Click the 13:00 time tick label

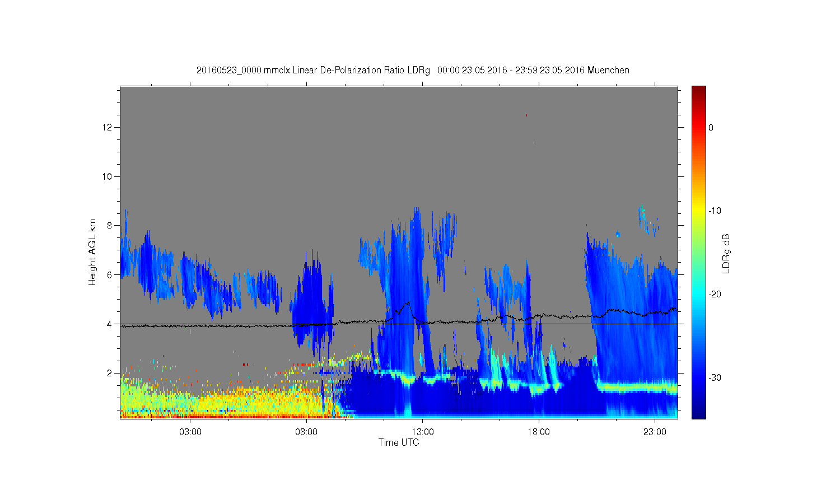pyautogui.click(x=423, y=432)
